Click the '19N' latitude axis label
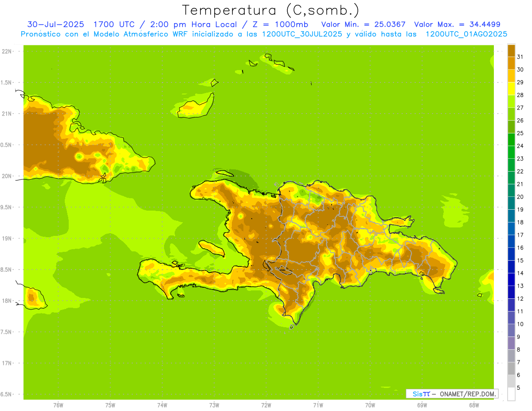The image size is (532, 411). (x=7, y=239)
